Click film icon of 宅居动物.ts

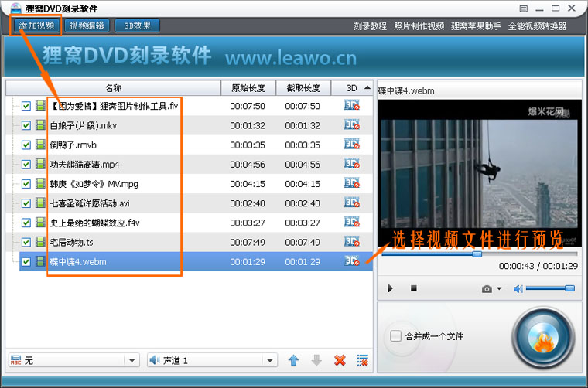(40, 242)
